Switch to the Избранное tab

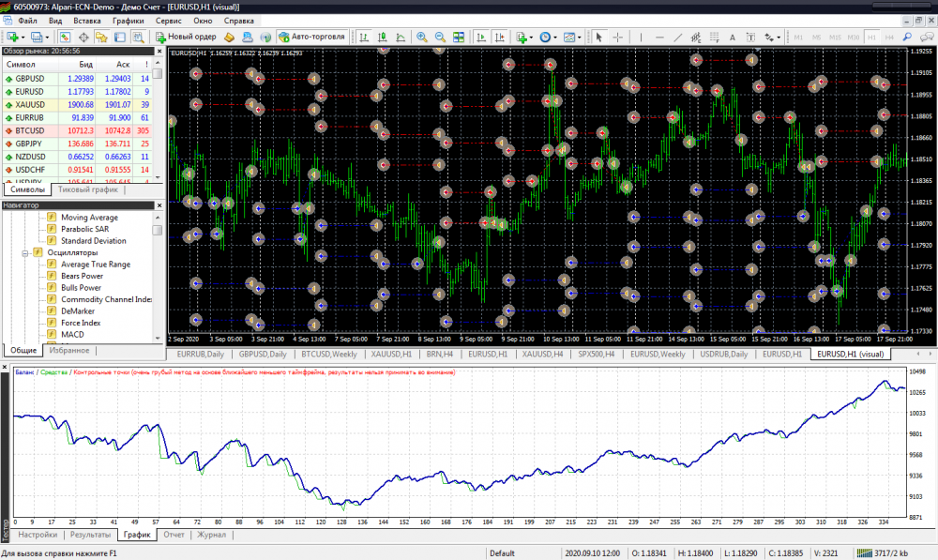(69, 351)
